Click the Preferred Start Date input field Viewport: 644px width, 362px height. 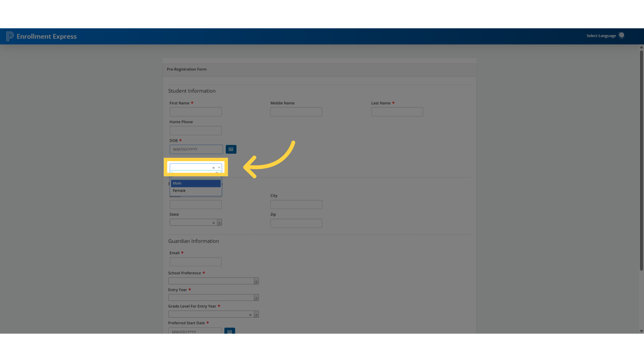click(x=195, y=331)
